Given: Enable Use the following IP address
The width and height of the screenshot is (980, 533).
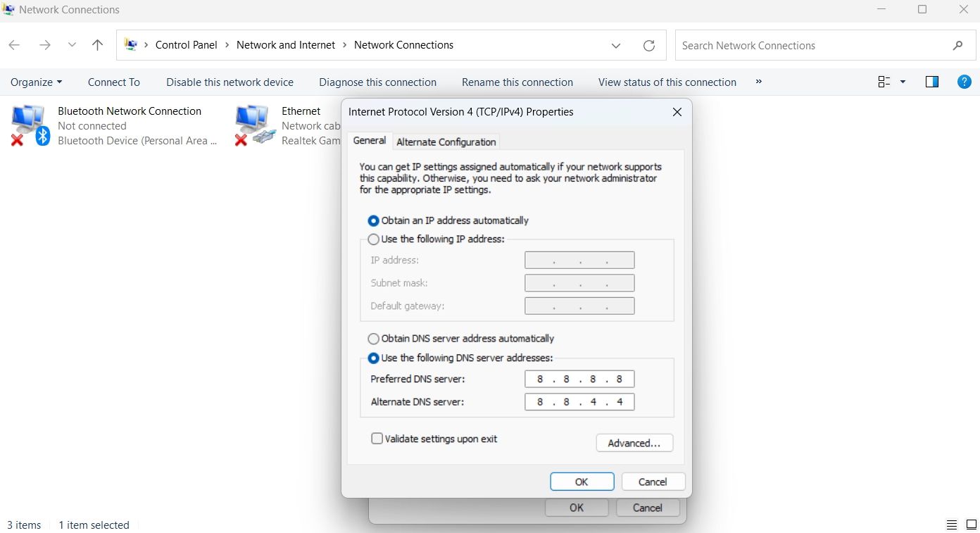Looking at the screenshot, I should (x=373, y=239).
